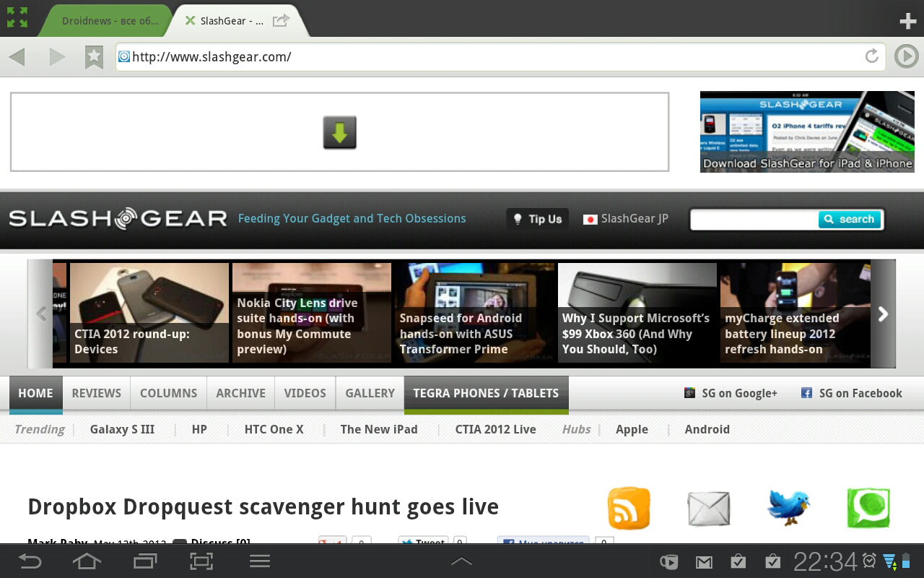This screenshot has height=578, width=924.
Task: Tap the battery icon in the status area
Action: tap(907, 561)
